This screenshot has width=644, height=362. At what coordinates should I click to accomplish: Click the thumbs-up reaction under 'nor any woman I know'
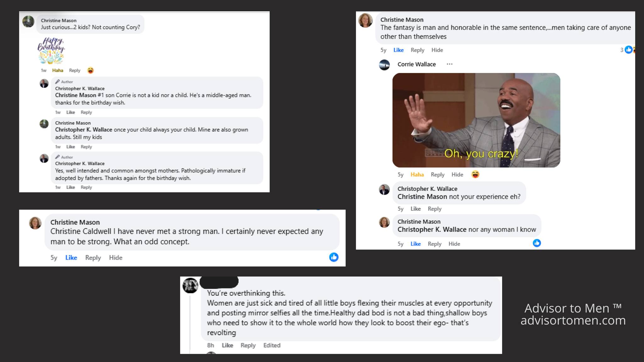click(x=537, y=243)
